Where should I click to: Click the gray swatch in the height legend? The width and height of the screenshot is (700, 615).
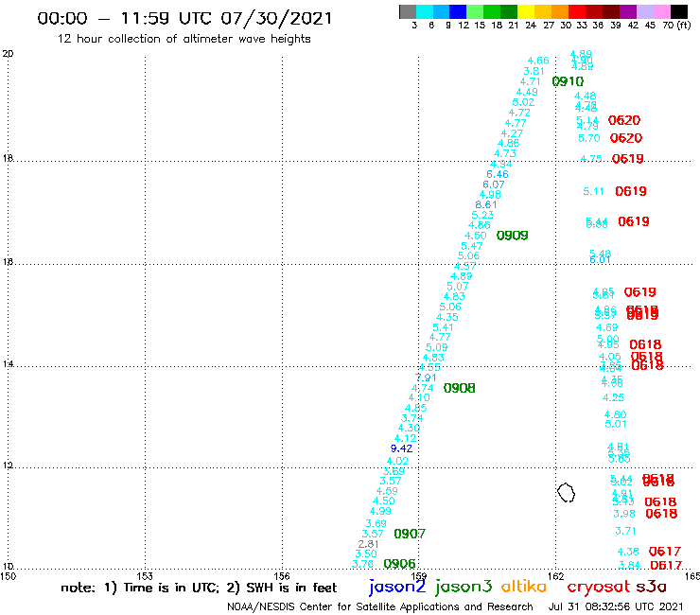pos(408,11)
